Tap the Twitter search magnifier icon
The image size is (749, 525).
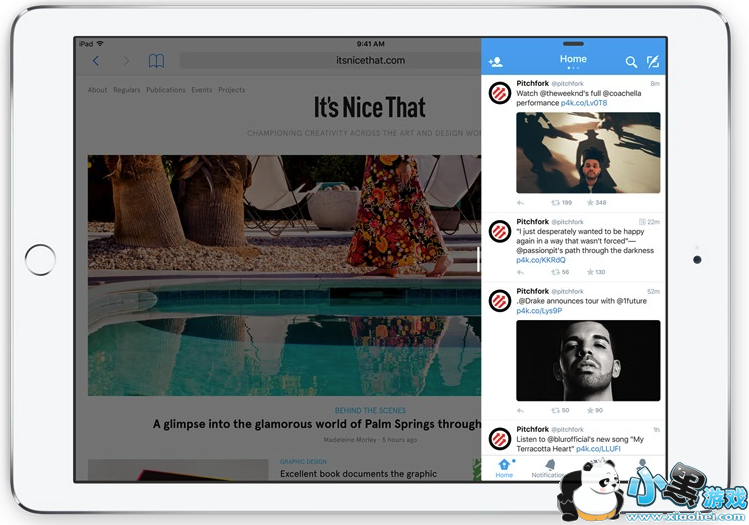631,62
